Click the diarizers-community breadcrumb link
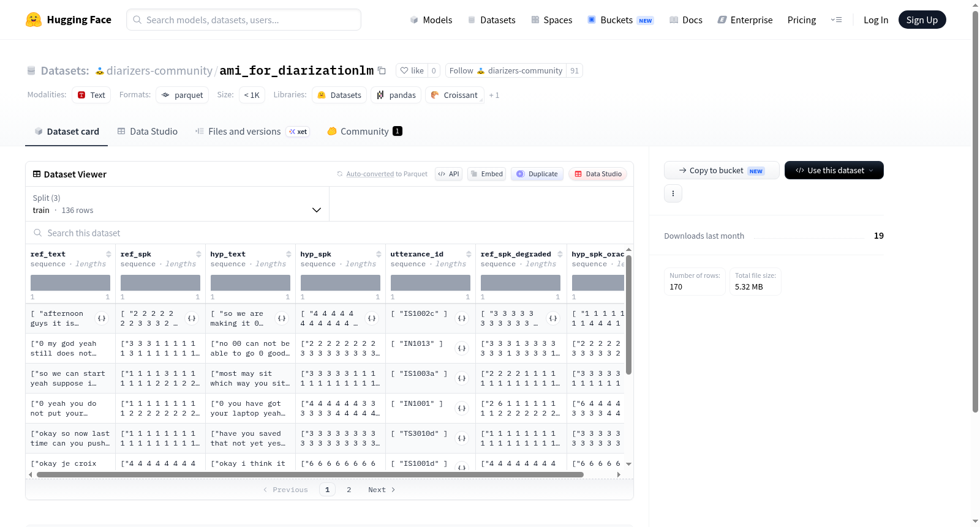Viewport: 980px width, 527px height. pyautogui.click(x=159, y=71)
